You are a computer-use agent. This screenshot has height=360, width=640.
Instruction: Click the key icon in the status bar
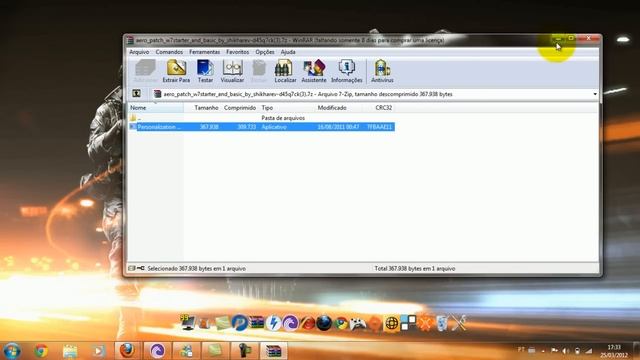[141, 268]
